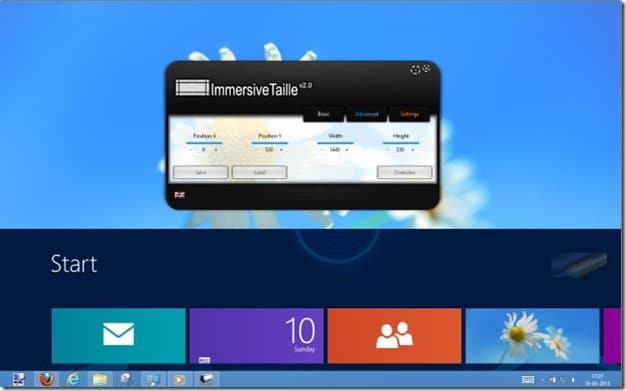
Task: Click the computer network icon on taskbar
Action: (153, 379)
